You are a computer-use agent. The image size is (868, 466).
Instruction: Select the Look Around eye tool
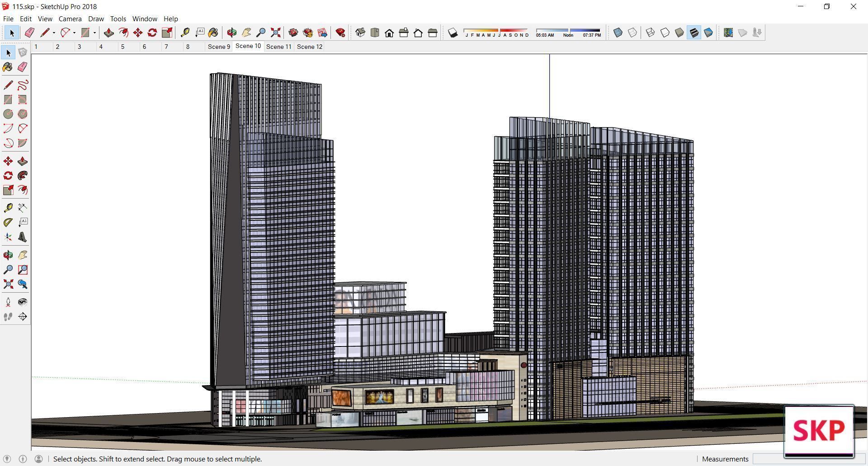click(23, 302)
